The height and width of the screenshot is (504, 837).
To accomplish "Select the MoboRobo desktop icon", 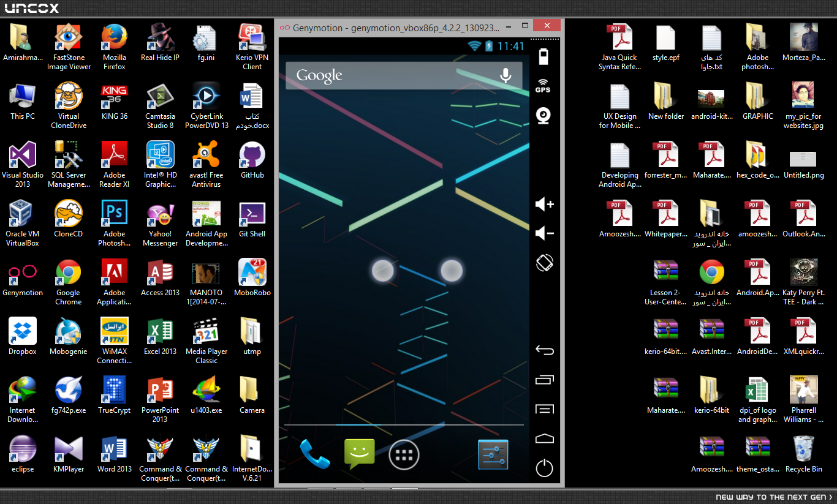I will 252,279.
